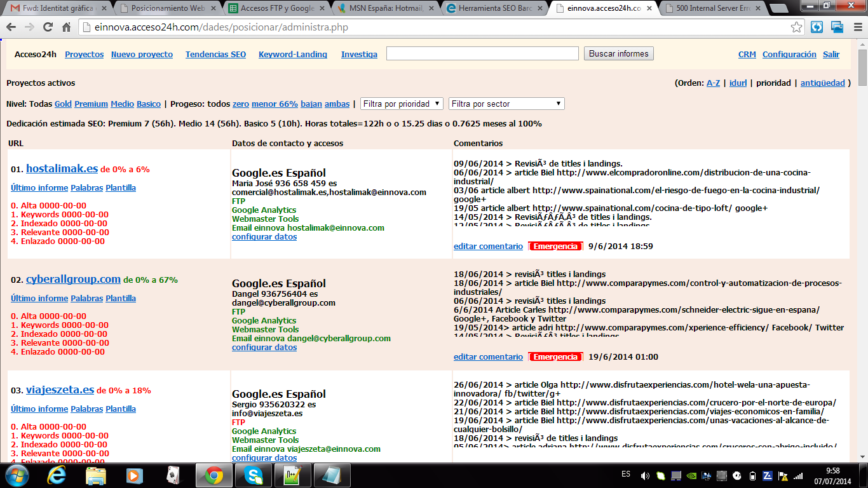Screen dimensions: 868x488
Task: Open the Tendencias SEO link
Action: pyautogui.click(x=215, y=55)
